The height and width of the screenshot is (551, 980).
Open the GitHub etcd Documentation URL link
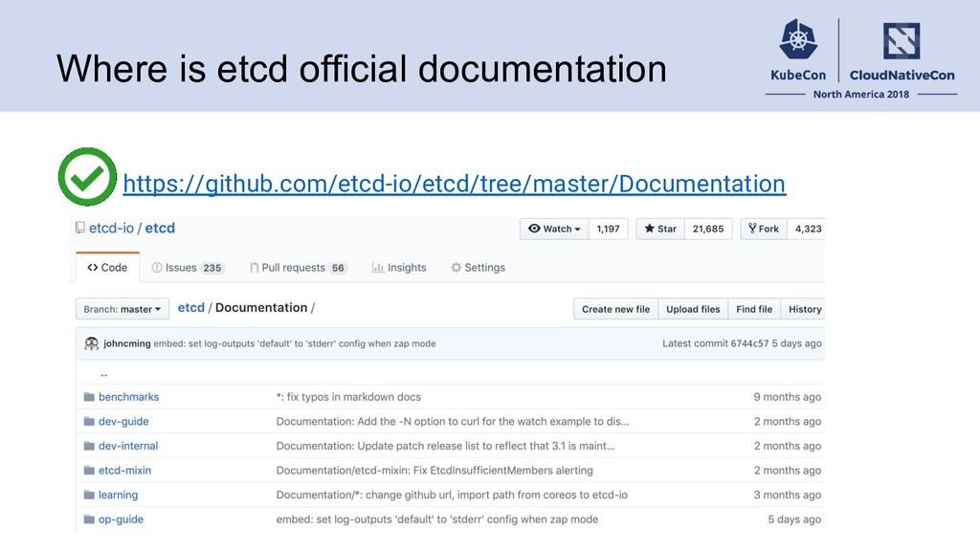(454, 184)
